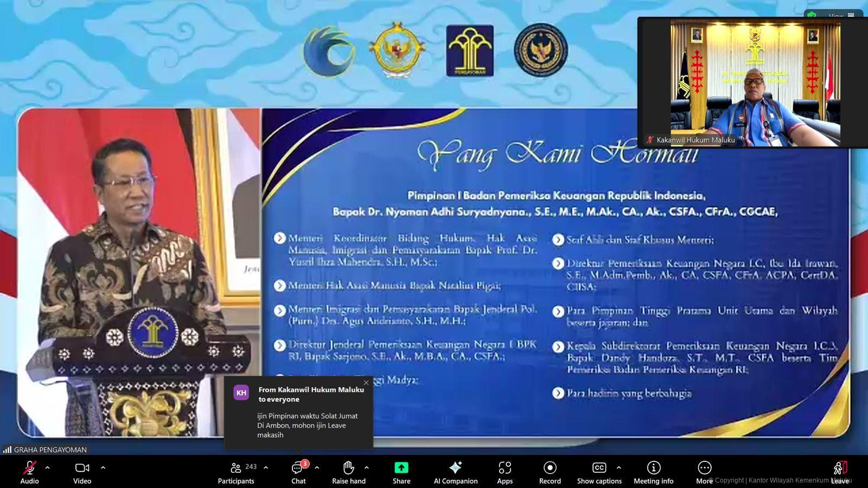Click the Raise hand icon
Viewport: 868px width, 488px height.
click(348, 471)
